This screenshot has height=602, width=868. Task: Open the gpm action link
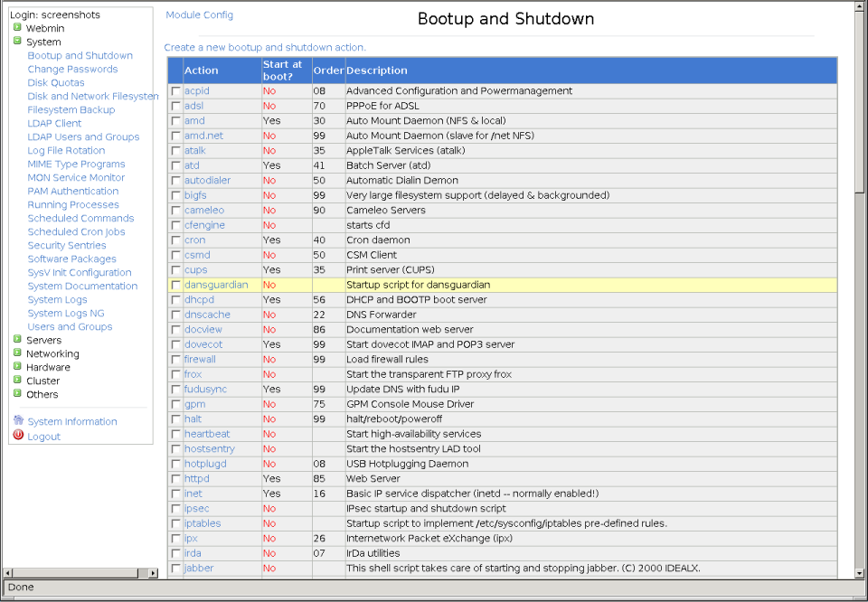click(x=195, y=404)
